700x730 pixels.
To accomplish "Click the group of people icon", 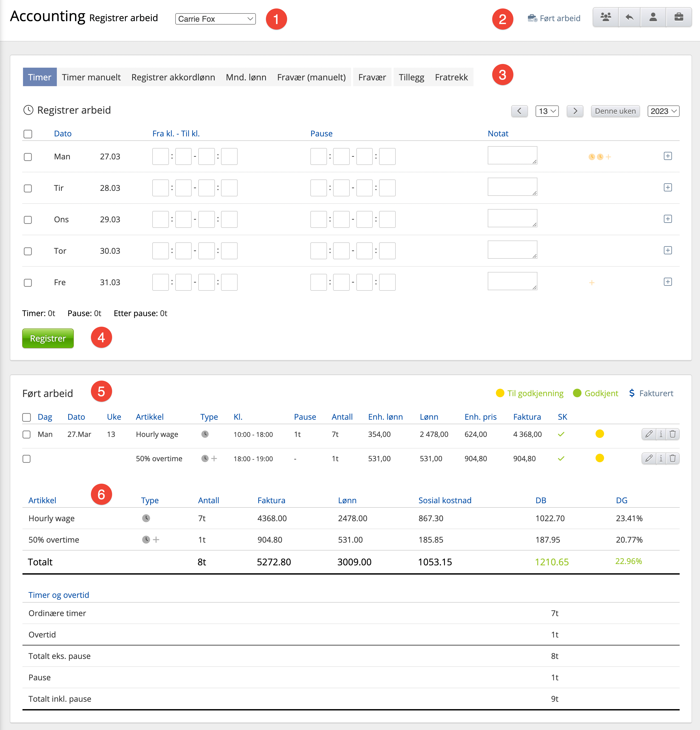I will coord(605,17).
